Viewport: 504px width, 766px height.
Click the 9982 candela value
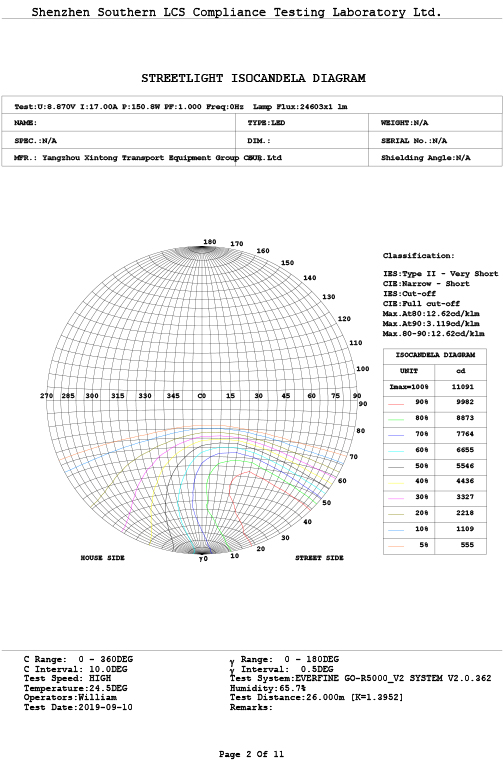[465, 402]
